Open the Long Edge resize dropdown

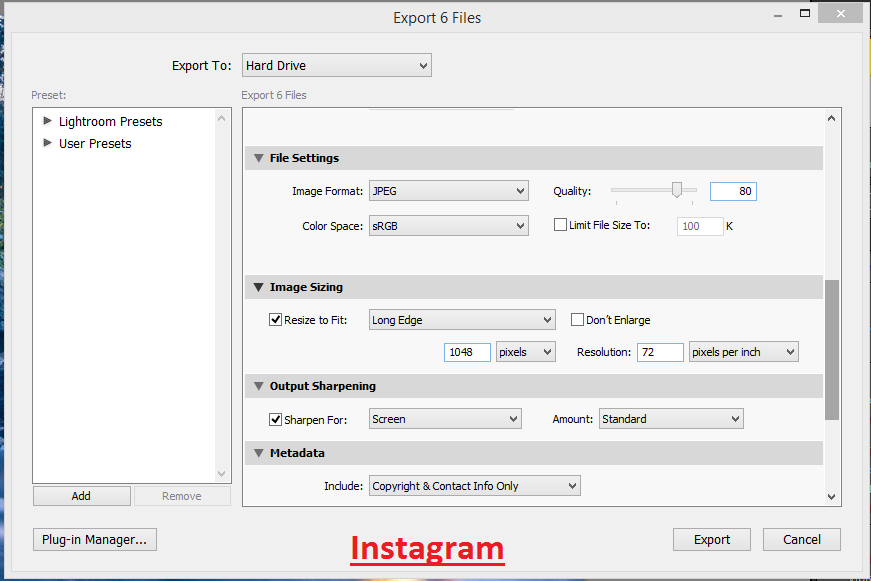pyautogui.click(x=462, y=320)
